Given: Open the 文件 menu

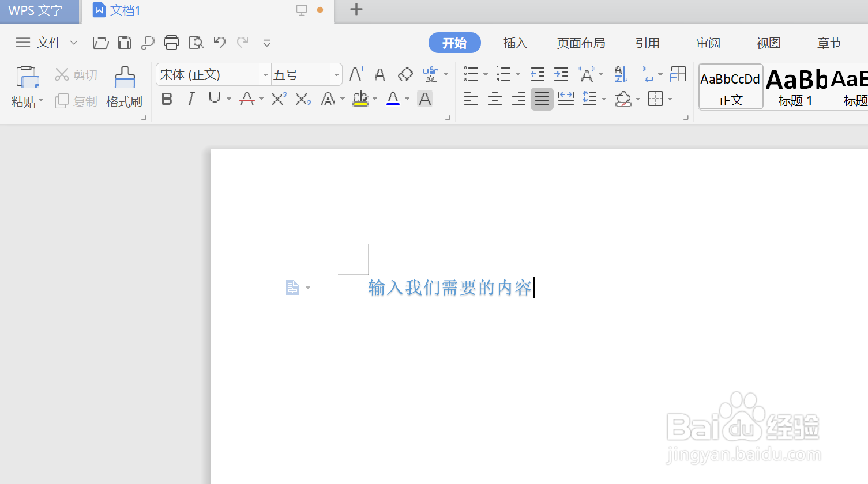Looking at the screenshot, I should tap(49, 42).
